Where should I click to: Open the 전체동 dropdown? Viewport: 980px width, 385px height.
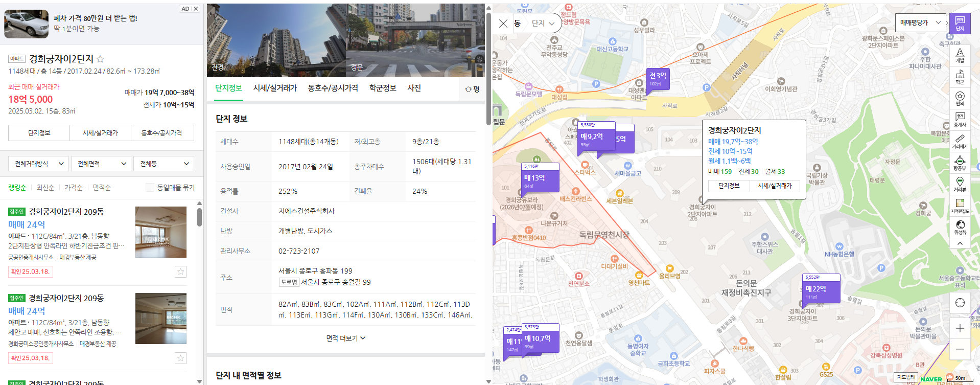(x=164, y=164)
